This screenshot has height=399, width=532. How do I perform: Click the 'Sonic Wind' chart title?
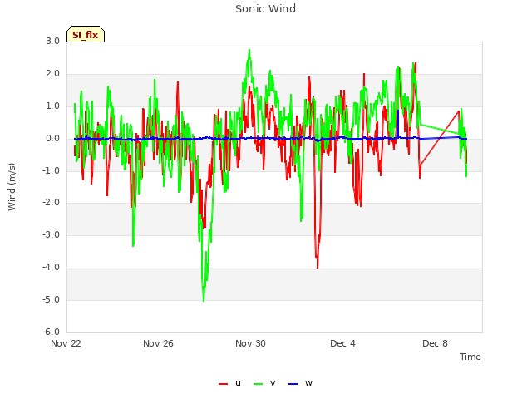(x=266, y=9)
